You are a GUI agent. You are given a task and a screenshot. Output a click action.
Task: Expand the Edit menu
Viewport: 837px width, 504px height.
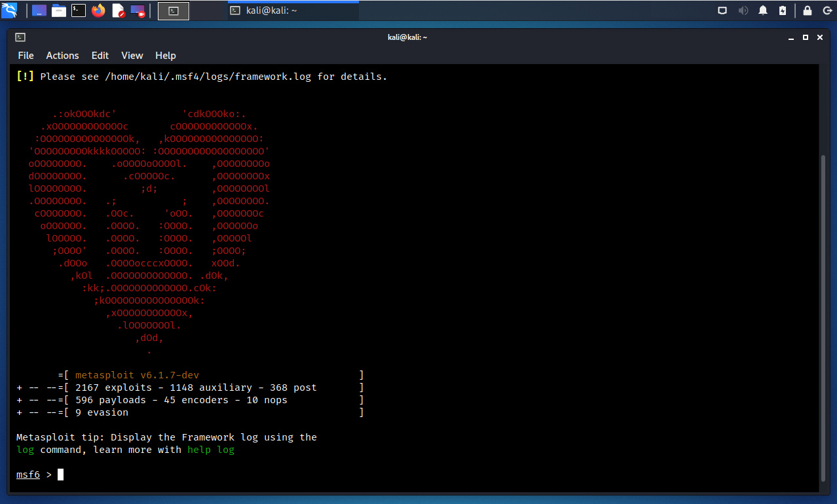point(100,56)
